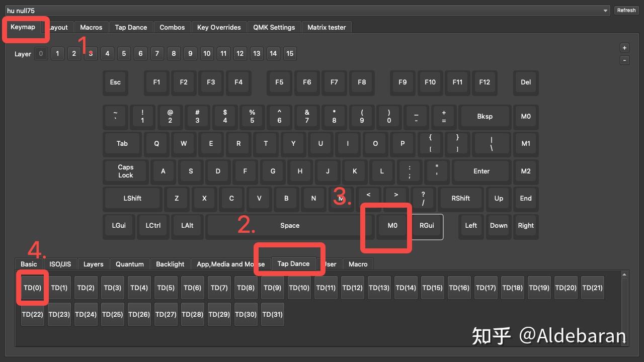Select the Del key on the keymap
This screenshot has width=644, height=362.
click(x=526, y=82)
